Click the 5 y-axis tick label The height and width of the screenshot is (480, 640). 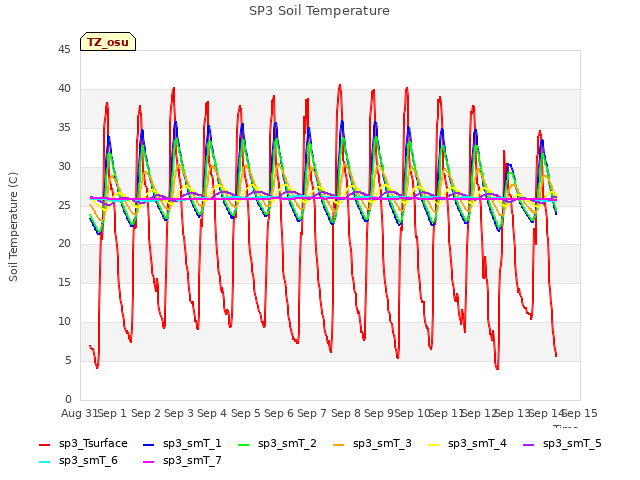tap(68, 360)
